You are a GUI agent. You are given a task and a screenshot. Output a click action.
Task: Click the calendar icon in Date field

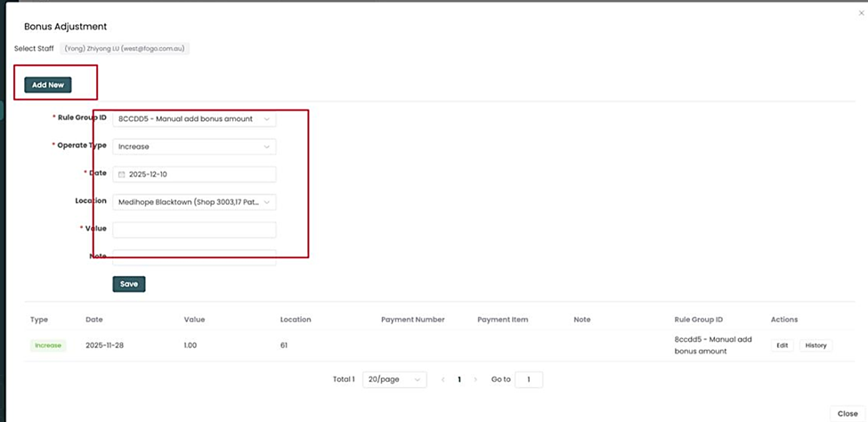[x=122, y=174]
